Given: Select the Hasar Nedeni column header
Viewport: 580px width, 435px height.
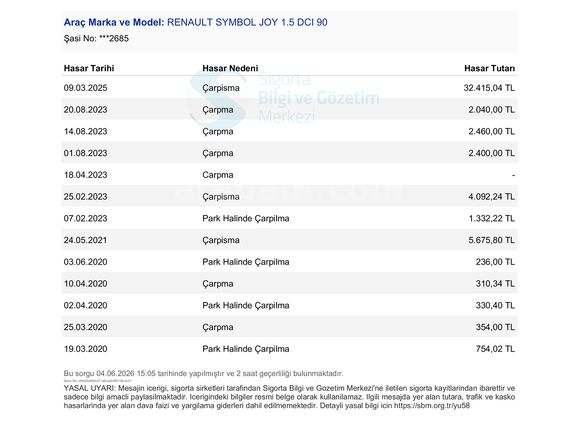Looking at the screenshot, I should [230, 68].
